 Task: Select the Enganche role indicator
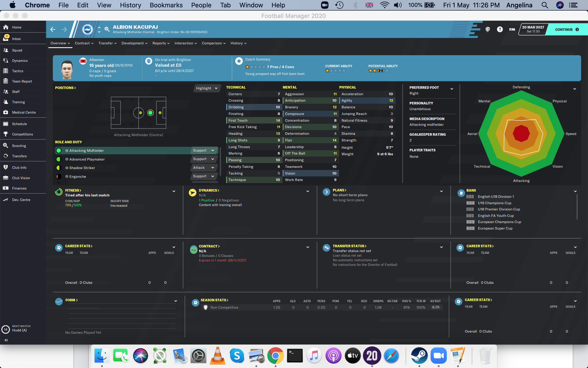click(x=59, y=176)
